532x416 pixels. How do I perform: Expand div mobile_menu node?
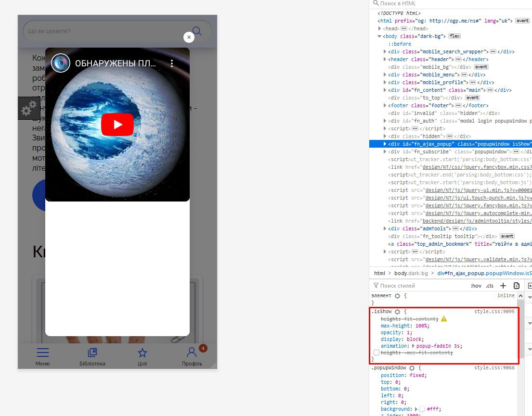coord(385,75)
